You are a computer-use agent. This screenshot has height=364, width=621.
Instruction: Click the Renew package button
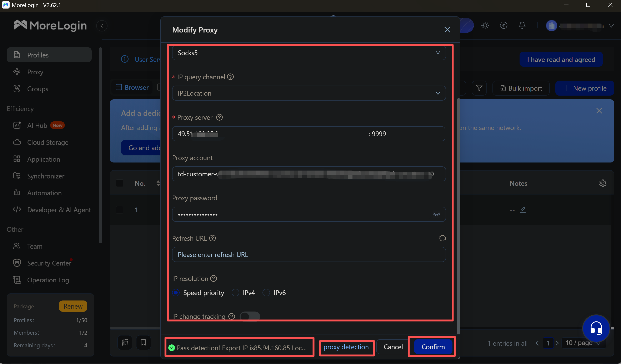coord(73,306)
